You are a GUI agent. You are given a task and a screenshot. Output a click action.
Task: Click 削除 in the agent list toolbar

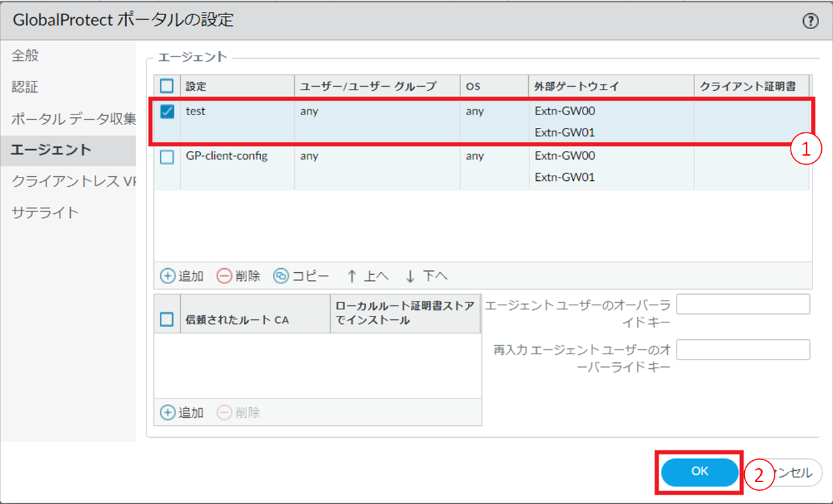pyautogui.click(x=239, y=276)
